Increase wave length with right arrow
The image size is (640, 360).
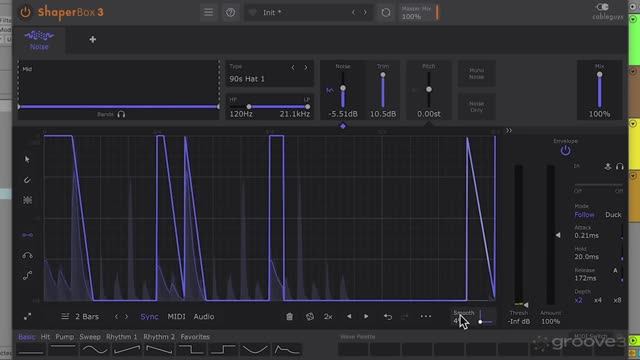coord(127,316)
